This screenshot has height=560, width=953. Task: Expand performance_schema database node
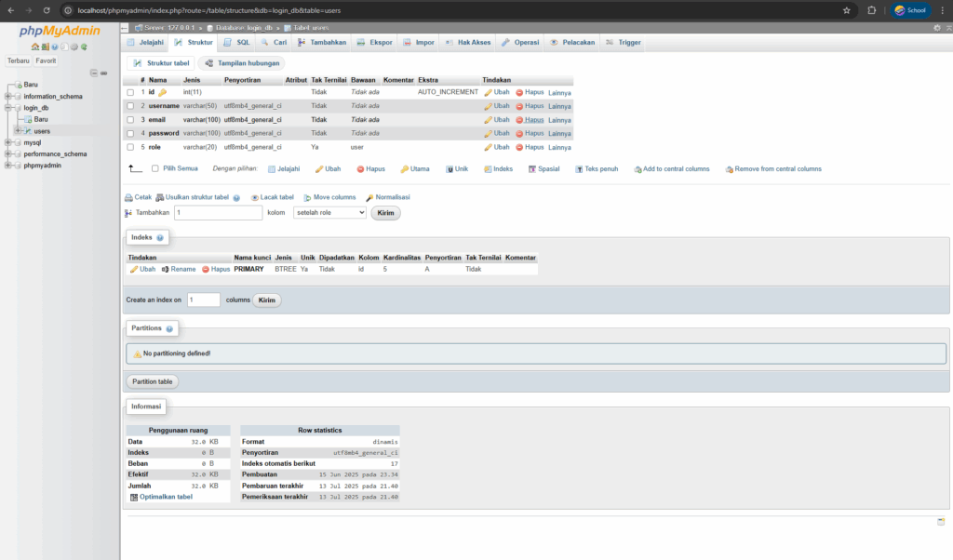coord(7,154)
